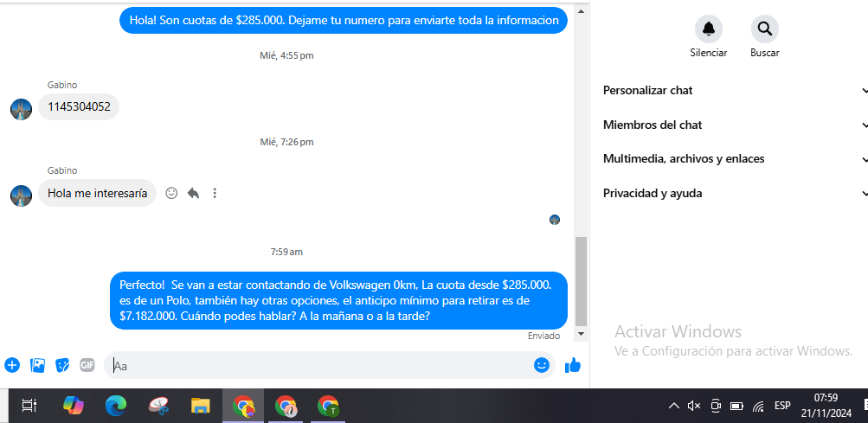868x423 pixels.
Task: Open Task View on the taskbar
Action: pos(29,406)
